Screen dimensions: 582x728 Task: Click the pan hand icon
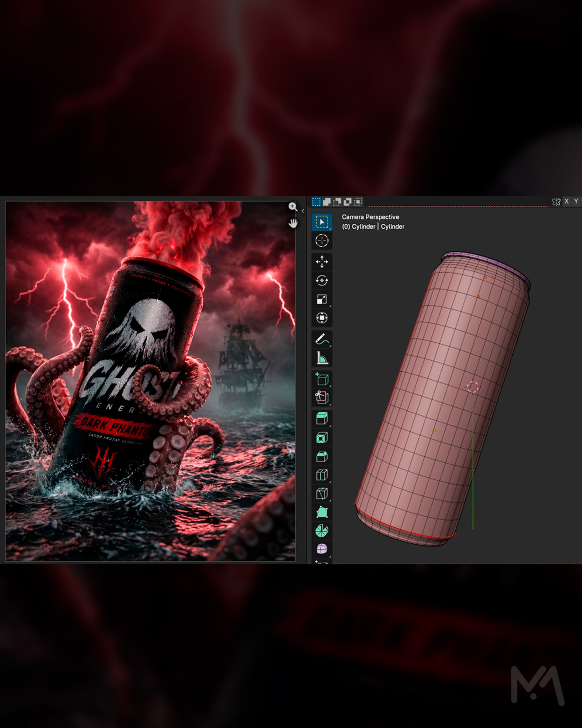click(293, 223)
